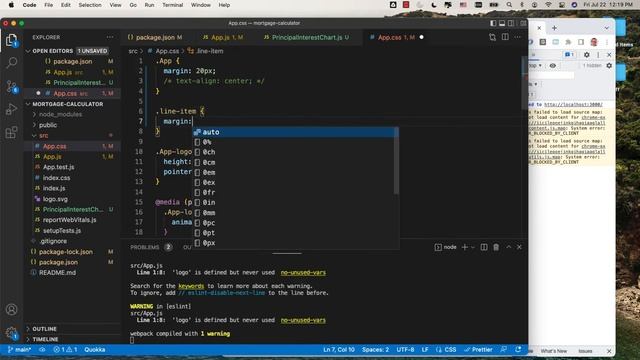Click Quokka status bar item
This screenshot has height=360, width=640.
(95, 350)
